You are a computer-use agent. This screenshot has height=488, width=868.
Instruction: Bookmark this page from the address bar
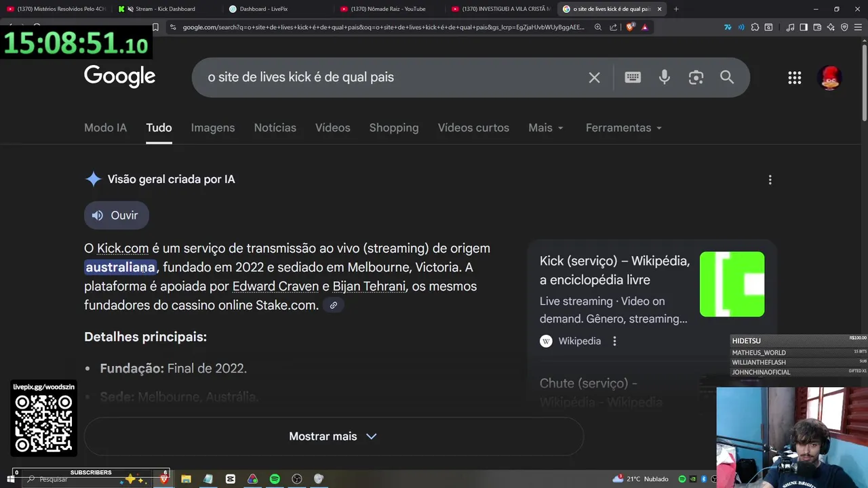155,27
